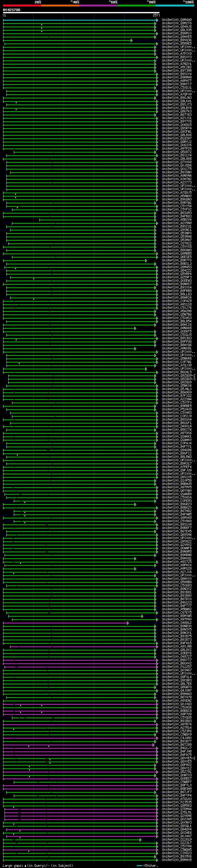Click the UniRef100_Q1WAK1 label
Screen dimensions: 197x868
coord(177,436)
